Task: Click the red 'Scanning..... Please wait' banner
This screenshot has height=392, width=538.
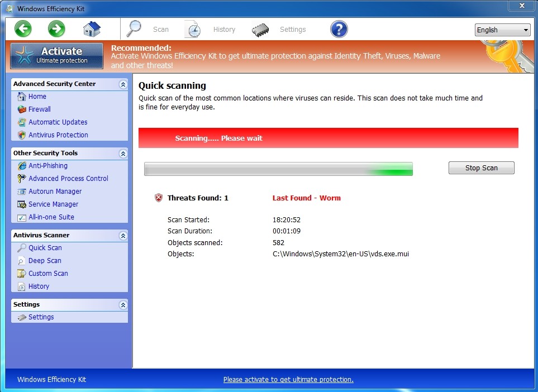Action: (328, 138)
